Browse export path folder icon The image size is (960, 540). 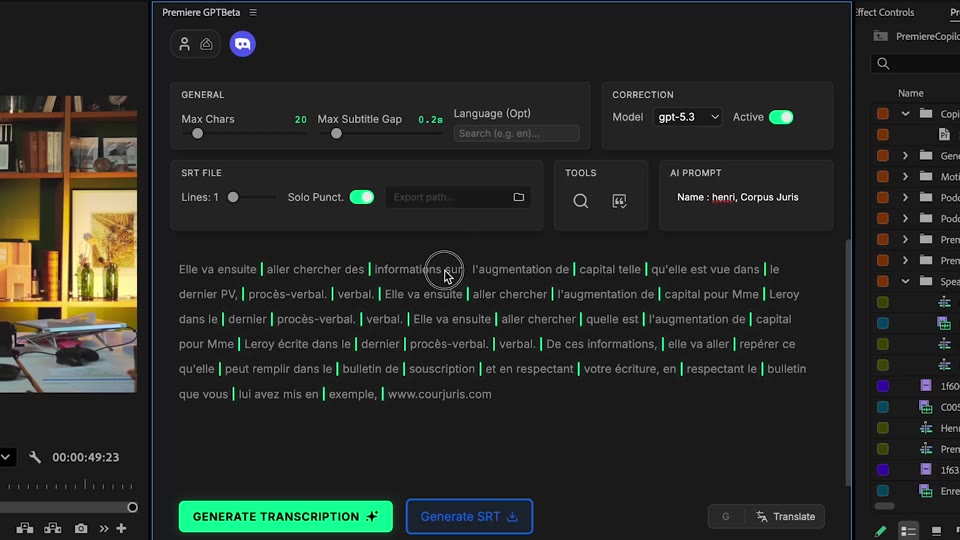click(x=519, y=197)
